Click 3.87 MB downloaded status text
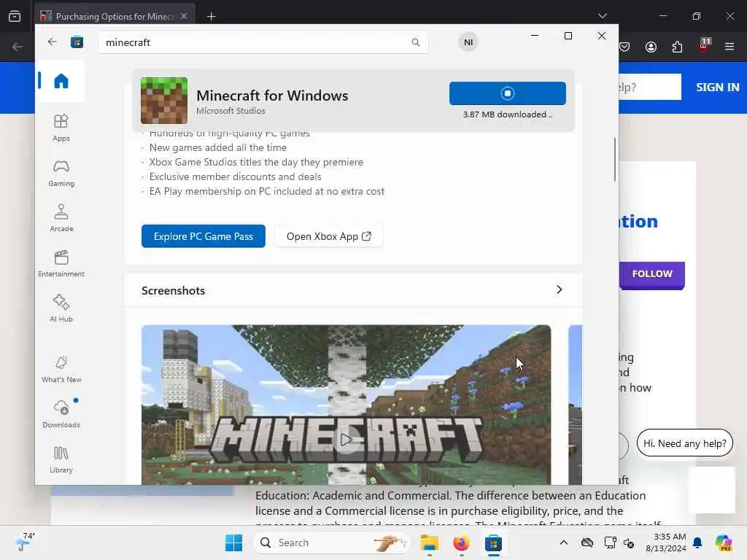The height and width of the screenshot is (560, 747). click(x=508, y=114)
